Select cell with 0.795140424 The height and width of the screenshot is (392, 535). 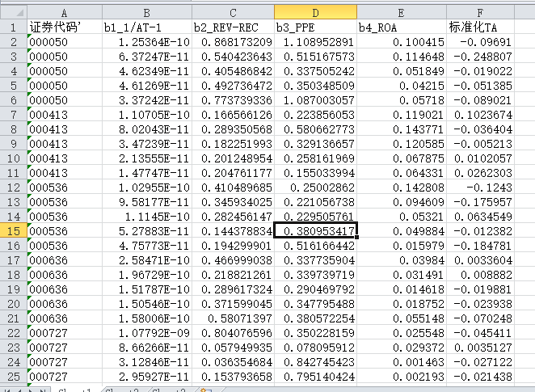[316, 377]
